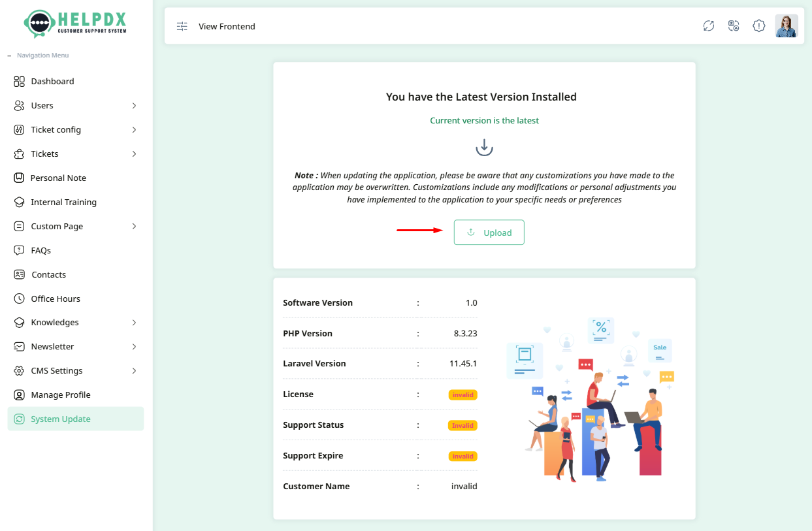
Task: Open View Frontend
Action: 227,26
